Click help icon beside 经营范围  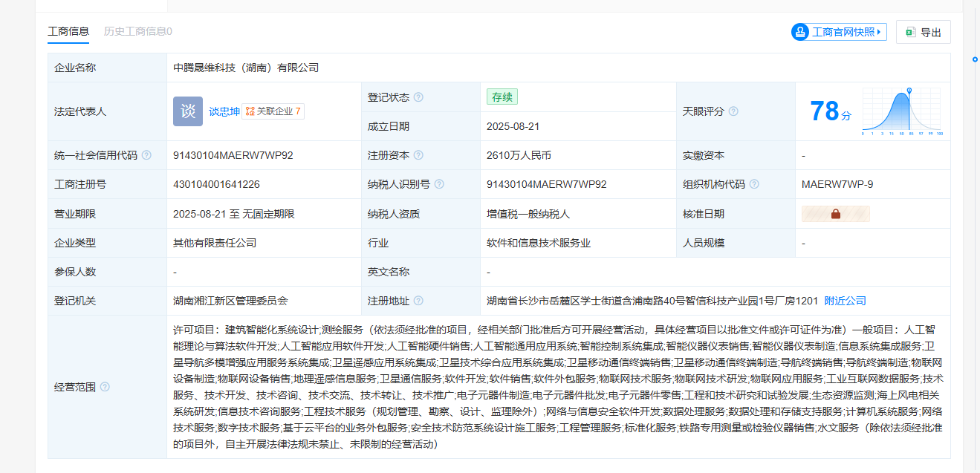(x=105, y=387)
